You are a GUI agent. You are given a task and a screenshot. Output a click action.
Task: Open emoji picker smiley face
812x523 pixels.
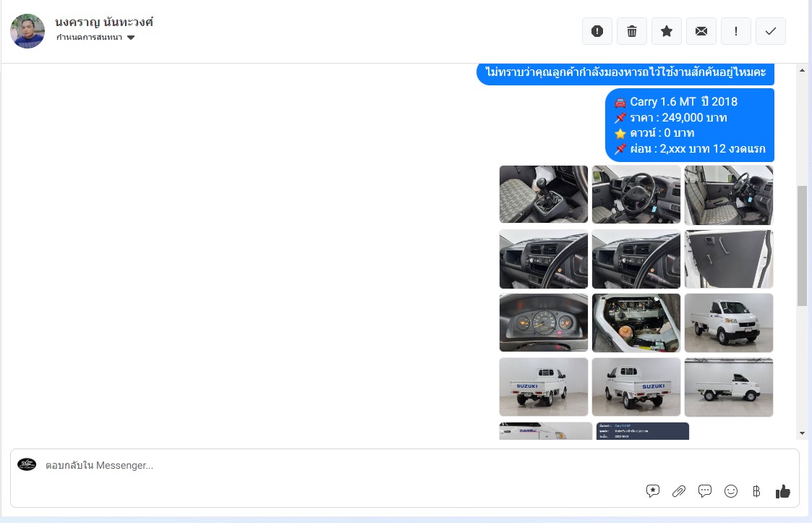coord(731,491)
